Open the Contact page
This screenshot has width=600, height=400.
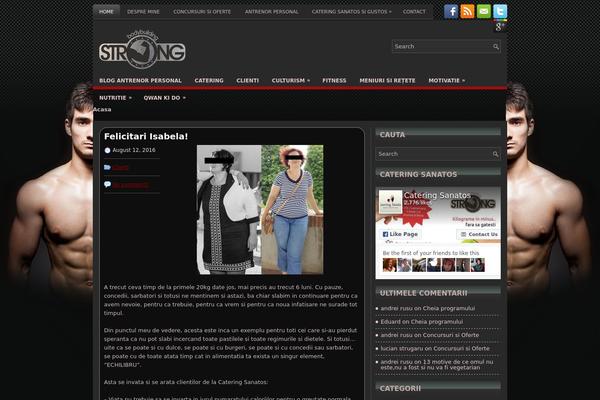click(414, 12)
